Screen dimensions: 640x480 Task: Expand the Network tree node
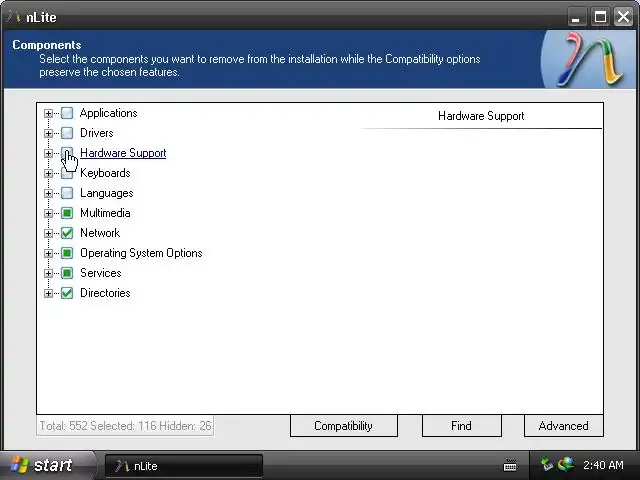(x=48, y=233)
